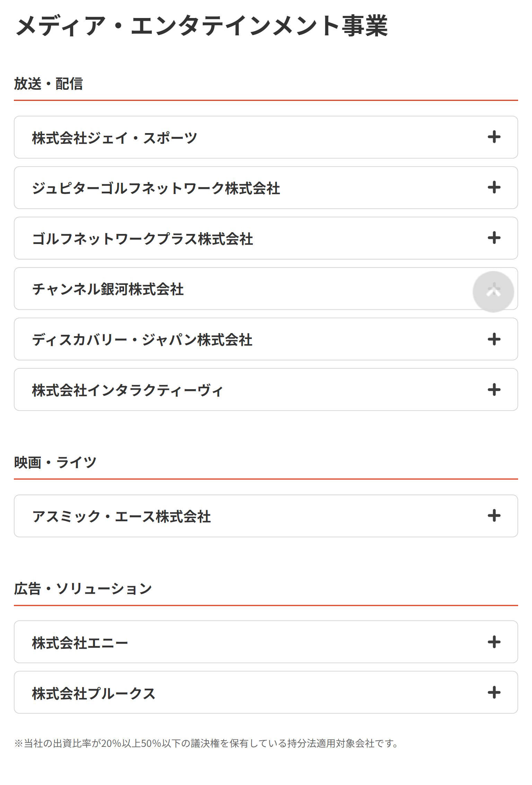Click plus icon for アスミック・エース株式会社
The image size is (532, 785).
tap(494, 516)
